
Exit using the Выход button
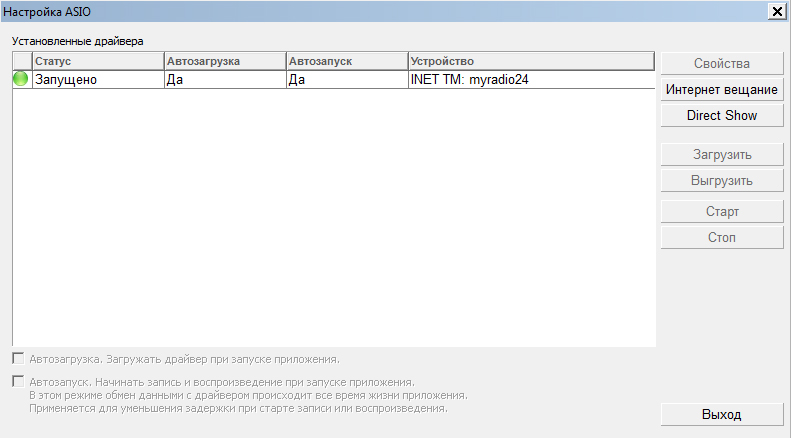(721, 414)
